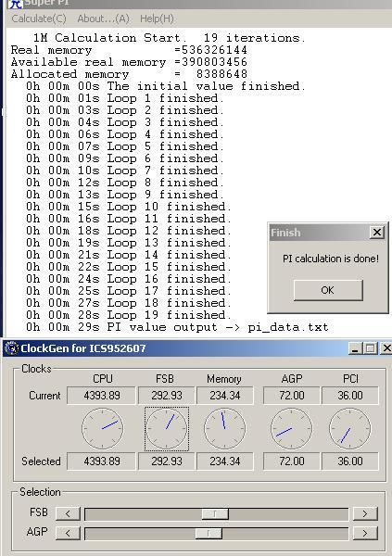Click the Selected CPU value 4393.89

(101, 461)
